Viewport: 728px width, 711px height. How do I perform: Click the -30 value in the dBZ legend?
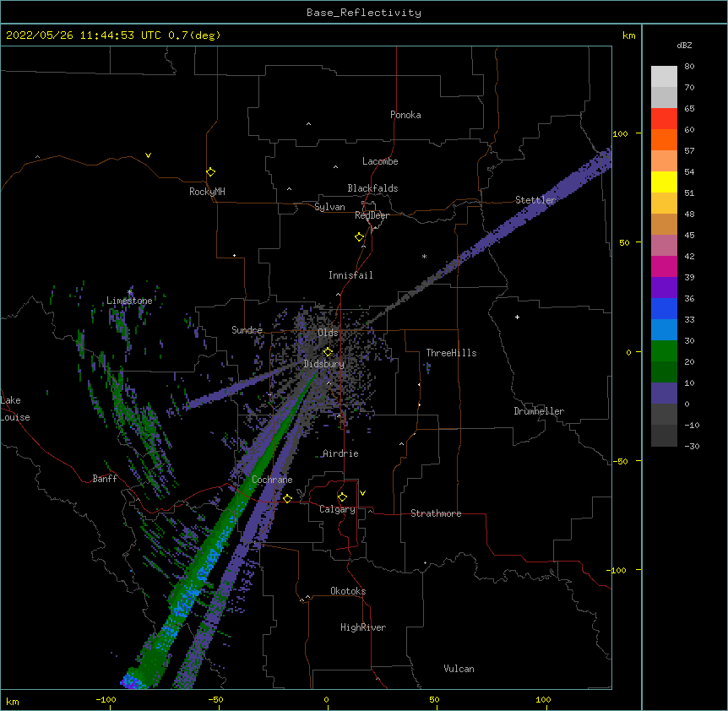tap(692, 447)
